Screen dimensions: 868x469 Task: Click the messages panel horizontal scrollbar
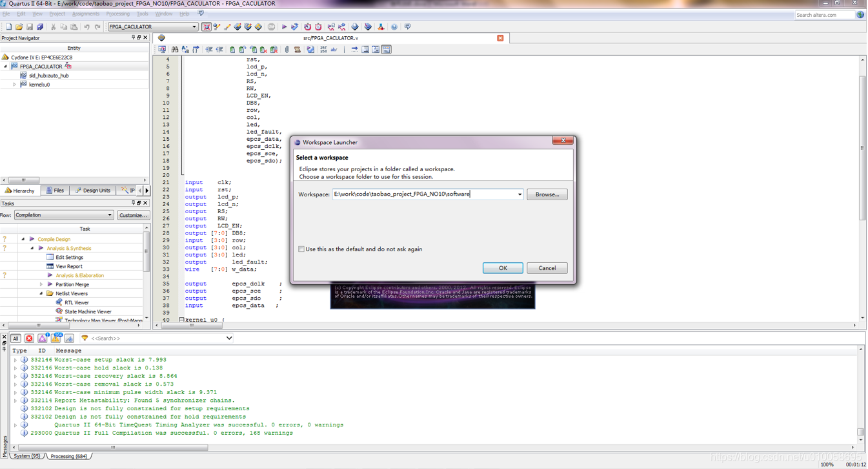tap(113, 447)
